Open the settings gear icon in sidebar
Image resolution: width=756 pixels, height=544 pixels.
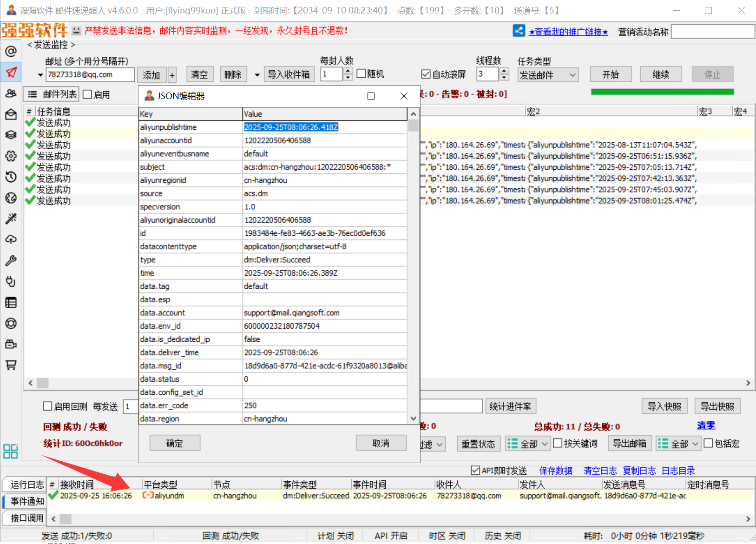(11, 156)
